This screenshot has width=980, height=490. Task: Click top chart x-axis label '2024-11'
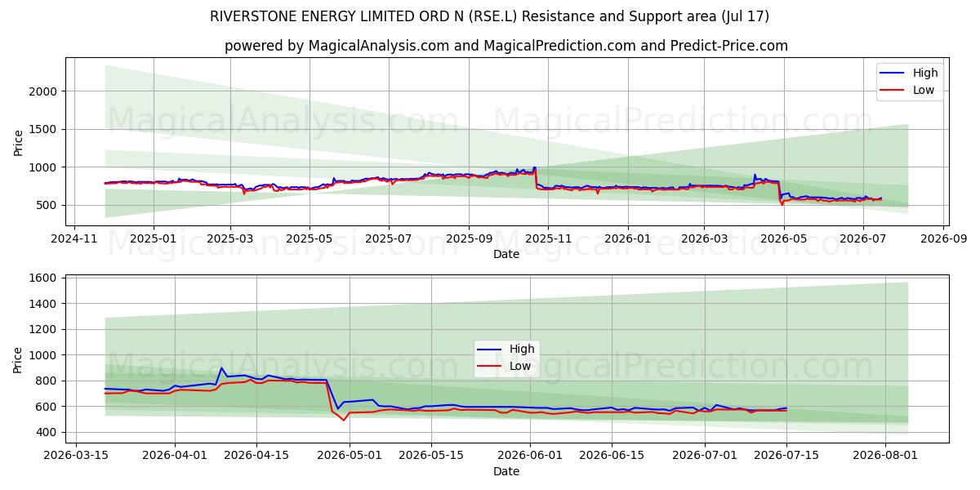75,238
